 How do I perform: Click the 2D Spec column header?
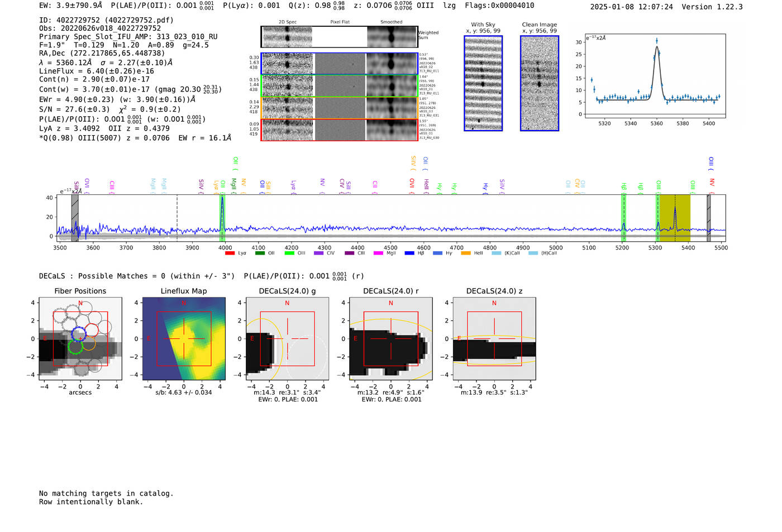coord(288,22)
